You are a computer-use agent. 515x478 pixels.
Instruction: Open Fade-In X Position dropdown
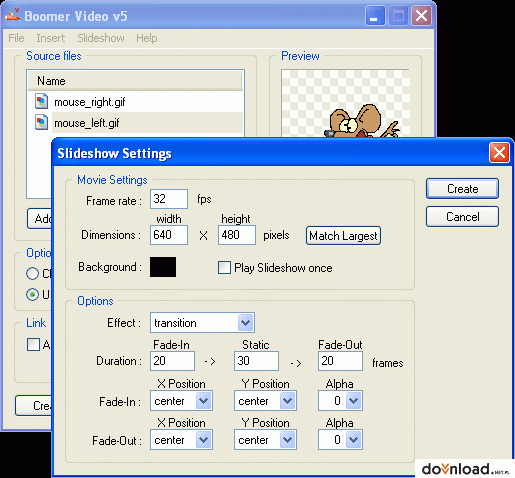coord(203,401)
